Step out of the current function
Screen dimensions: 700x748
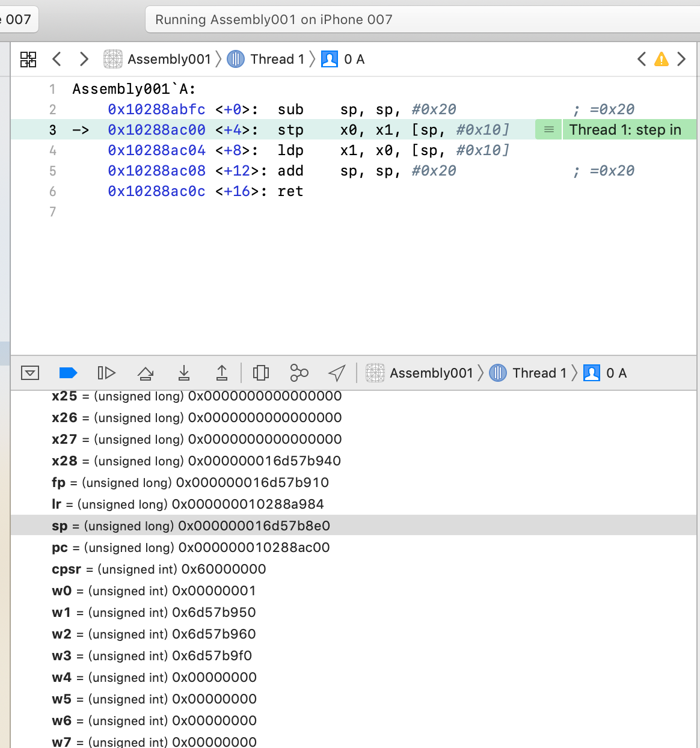coord(222,373)
